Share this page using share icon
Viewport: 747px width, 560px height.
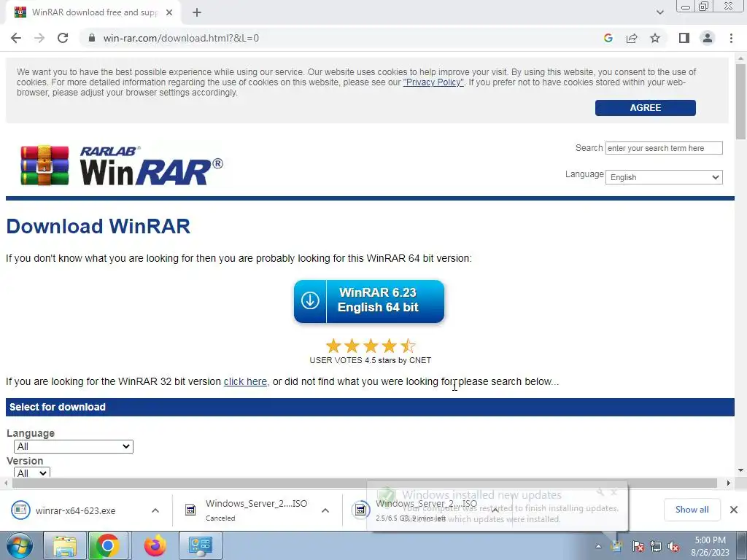(632, 38)
